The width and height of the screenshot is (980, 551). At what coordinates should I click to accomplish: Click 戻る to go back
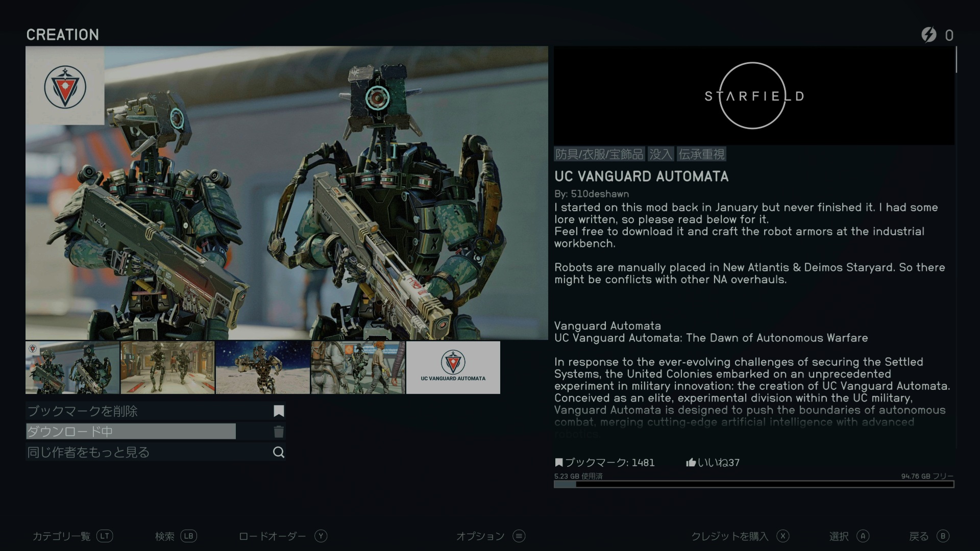point(919,536)
